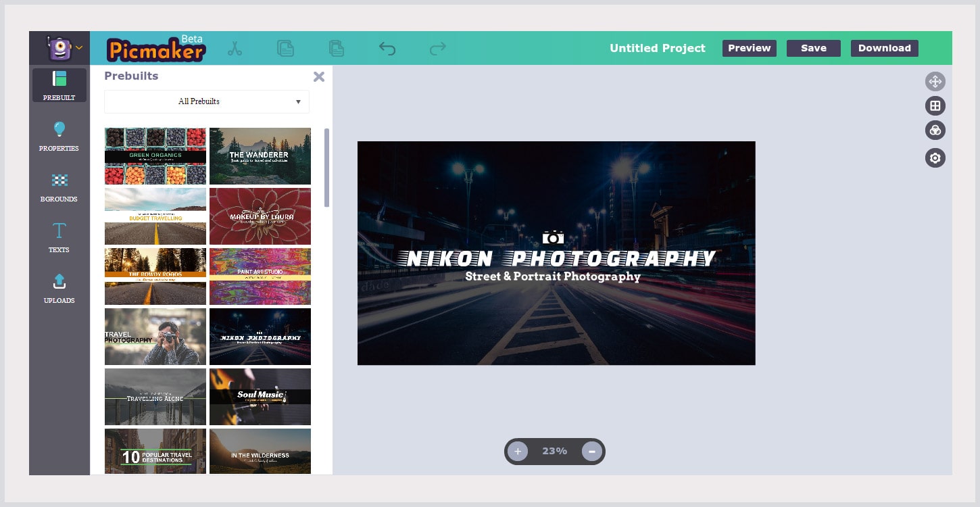980x507 pixels.
Task: Select Street & Portrait Photography subtitle text
Action: pyautogui.click(x=553, y=276)
